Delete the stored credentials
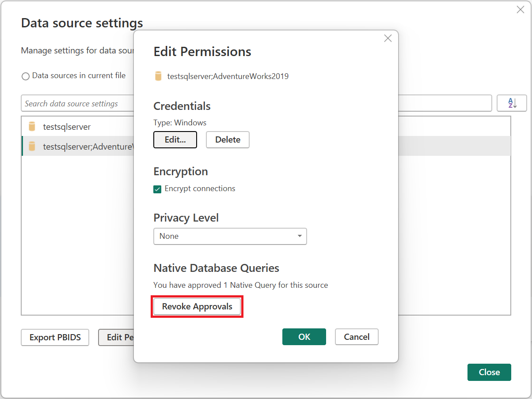The width and height of the screenshot is (532, 399). tap(228, 139)
